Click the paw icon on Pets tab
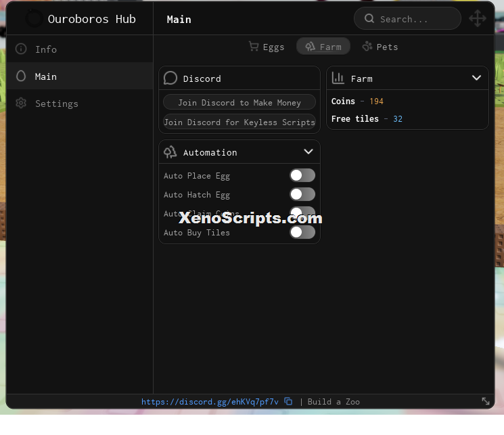This screenshot has height=435, width=504. [367, 47]
